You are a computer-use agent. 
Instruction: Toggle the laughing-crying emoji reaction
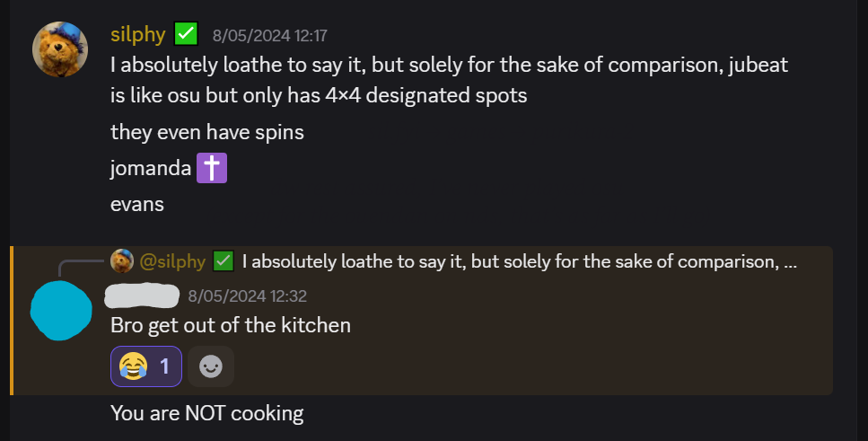click(146, 366)
